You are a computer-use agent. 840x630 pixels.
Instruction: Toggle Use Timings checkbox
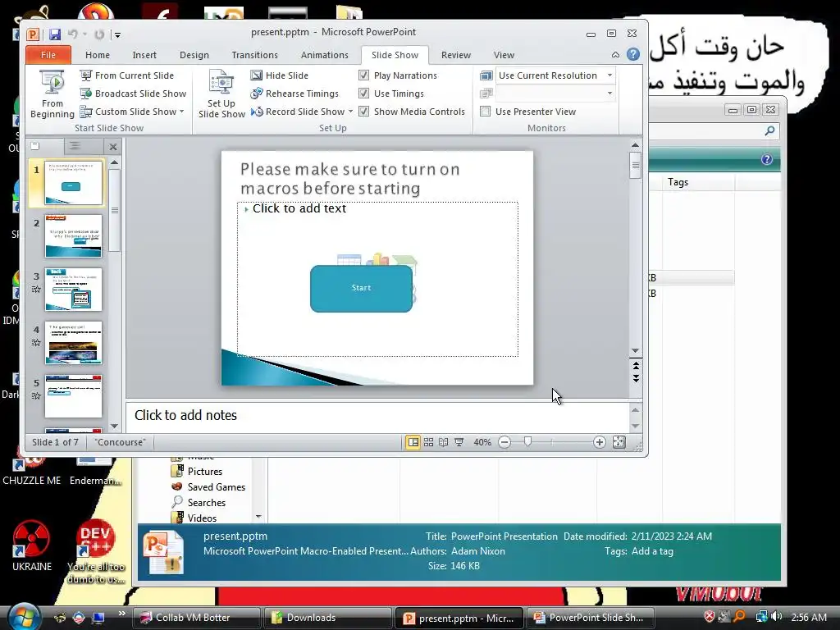[x=363, y=94]
